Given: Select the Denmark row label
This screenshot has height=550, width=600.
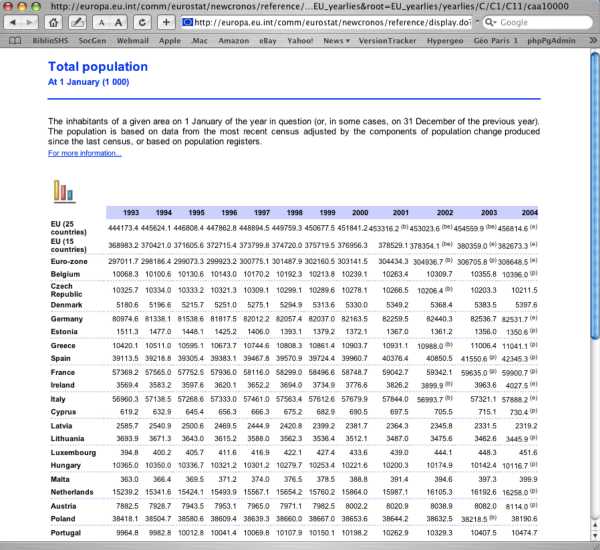Looking at the screenshot, I should pos(66,305).
